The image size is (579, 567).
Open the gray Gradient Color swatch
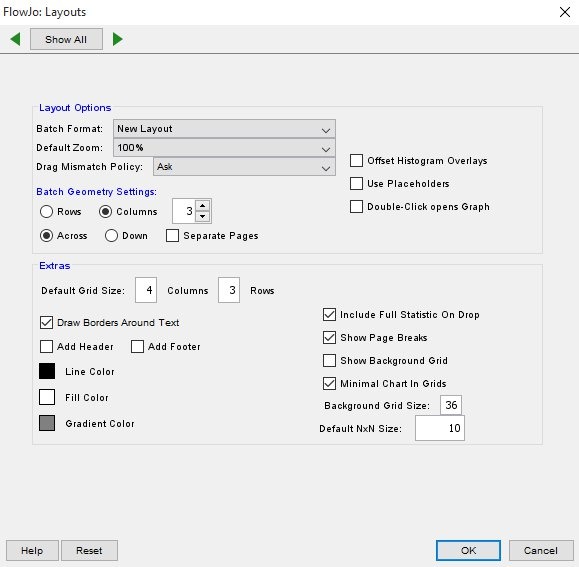pyautogui.click(x=47, y=423)
